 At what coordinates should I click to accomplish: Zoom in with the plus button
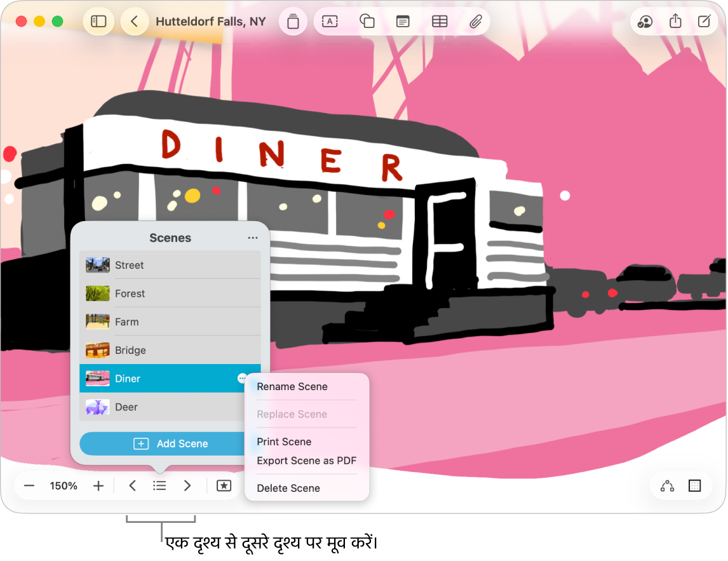(x=98, y=486)
